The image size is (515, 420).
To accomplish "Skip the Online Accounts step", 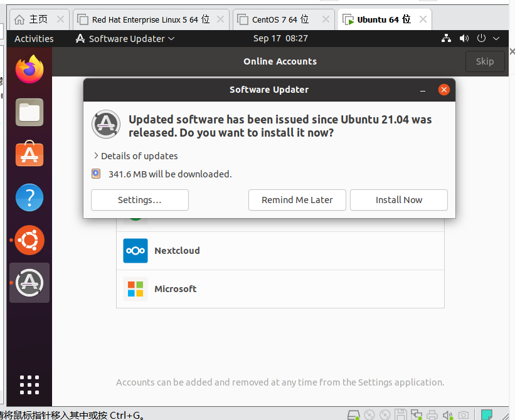I will (485, 61).
